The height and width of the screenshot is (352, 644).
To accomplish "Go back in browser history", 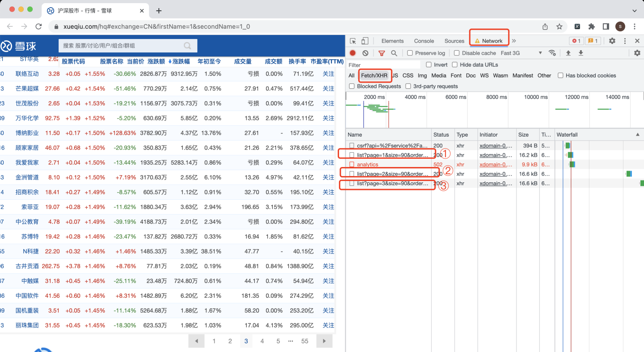I will (x=10, y=26).
